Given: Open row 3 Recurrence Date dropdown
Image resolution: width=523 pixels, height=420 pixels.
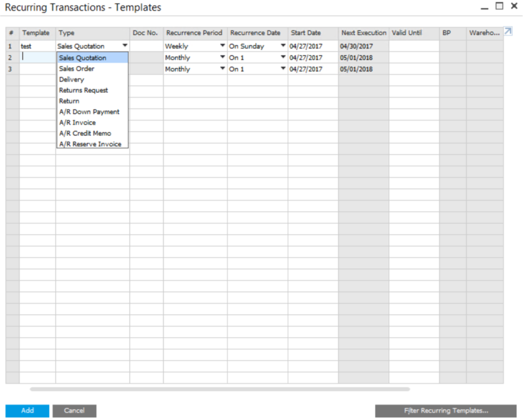Looking at the screenshot, I should pos(283,69).
